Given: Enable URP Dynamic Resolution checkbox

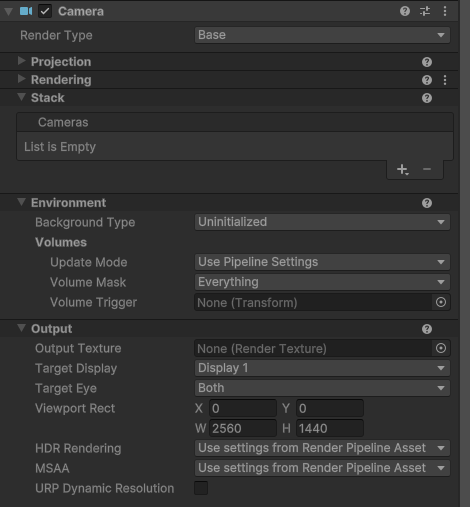Looking at the screenshot, I should tap(201, 488).
